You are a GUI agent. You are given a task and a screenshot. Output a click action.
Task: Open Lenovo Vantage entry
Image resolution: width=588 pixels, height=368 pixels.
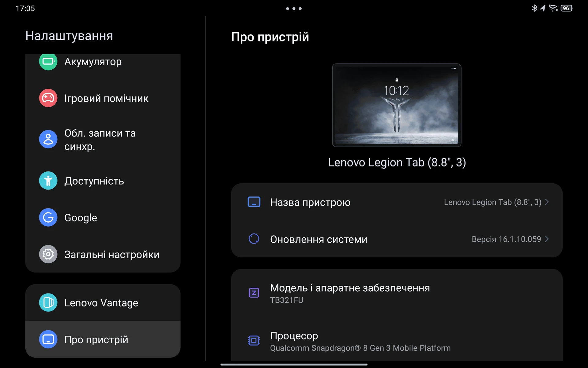pyautogui.click(x=103, y=303)
